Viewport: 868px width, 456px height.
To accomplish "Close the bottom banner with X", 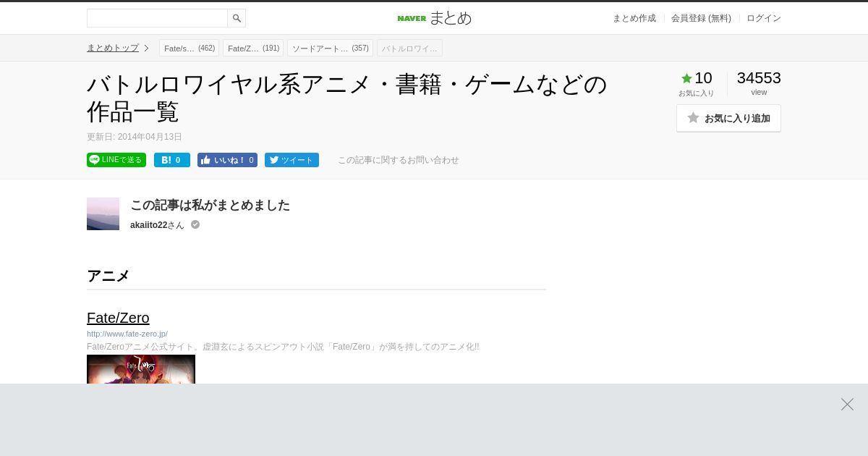I will [x=847, y=404].
